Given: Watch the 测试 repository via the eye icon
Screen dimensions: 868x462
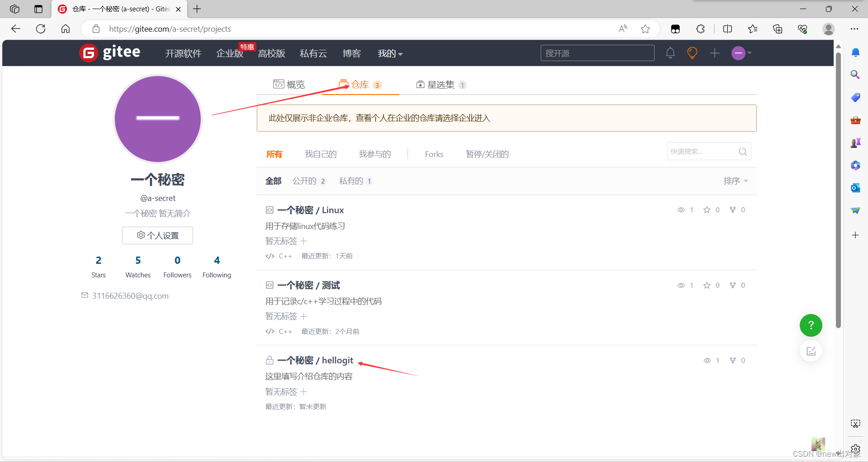Looking at the screenshot, I should (681, 285).
